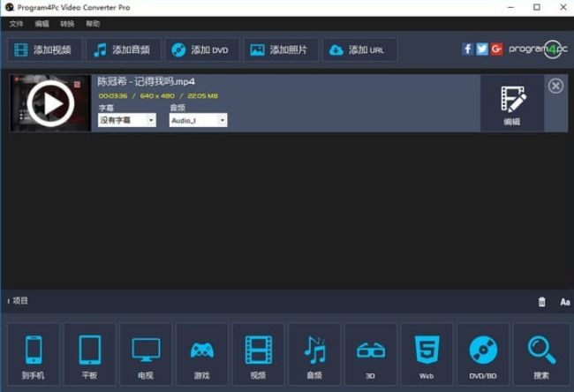Open the Facebook social icon

point(467,49)
